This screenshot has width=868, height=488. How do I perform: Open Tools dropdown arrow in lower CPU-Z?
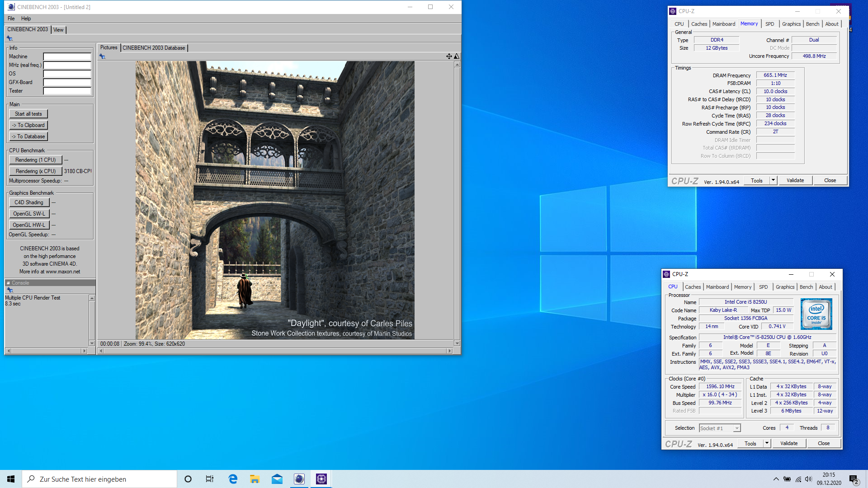tap(767, 443)
